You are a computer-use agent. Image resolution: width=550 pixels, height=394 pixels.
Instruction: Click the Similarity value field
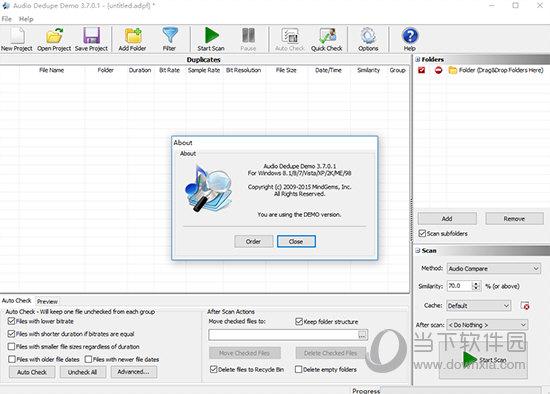tap(460, 286)
